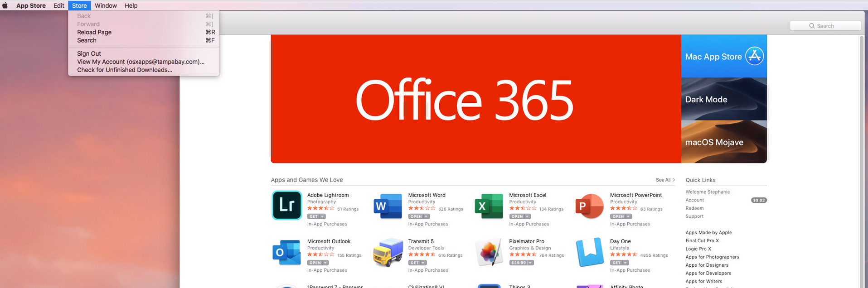868x288 pixels.
Task: Click the $9.02 account balance badge
Action: pos(759,200)
